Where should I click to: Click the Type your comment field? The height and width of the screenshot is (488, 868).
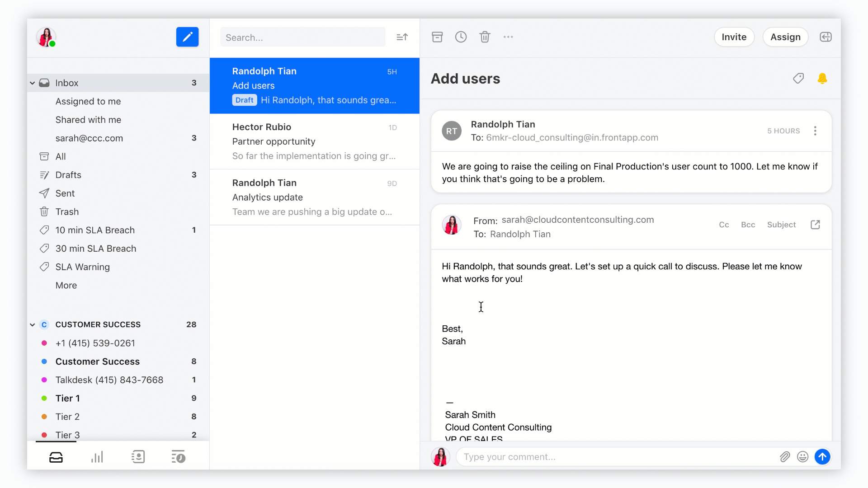(x=617, y=457)
